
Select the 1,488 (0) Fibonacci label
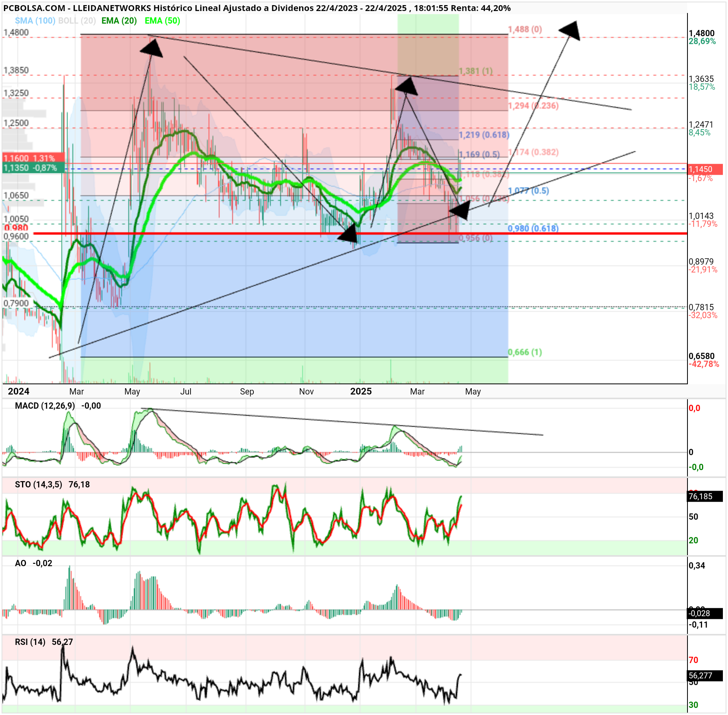pos(525,29)
